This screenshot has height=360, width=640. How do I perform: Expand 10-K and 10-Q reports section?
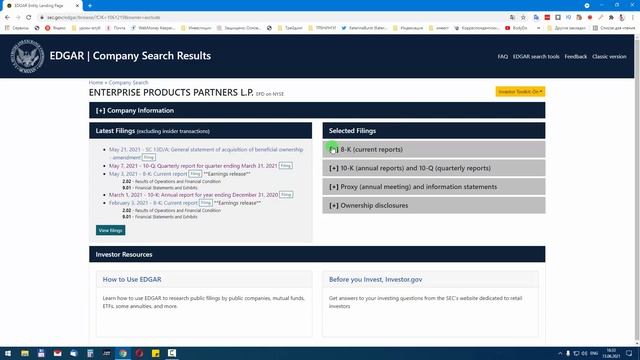coord(433,168)
